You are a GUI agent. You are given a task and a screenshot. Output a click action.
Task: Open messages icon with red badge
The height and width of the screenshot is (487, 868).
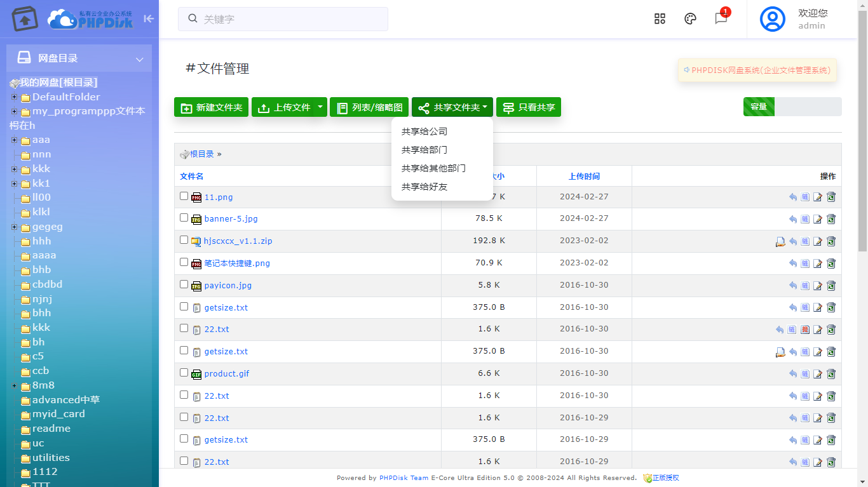721,18
